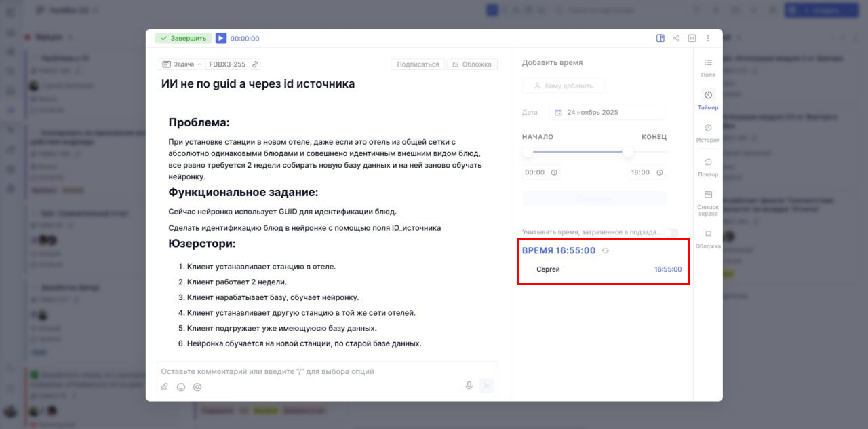Screen dimensions: 868x429
Task: Click the Завершить button
Action: (x=182, y=38)
